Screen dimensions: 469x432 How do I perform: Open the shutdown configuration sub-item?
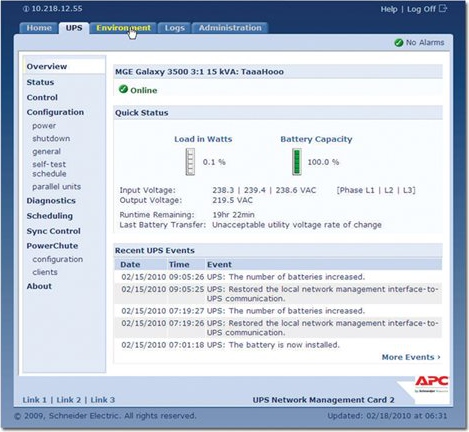click(51, 138)
